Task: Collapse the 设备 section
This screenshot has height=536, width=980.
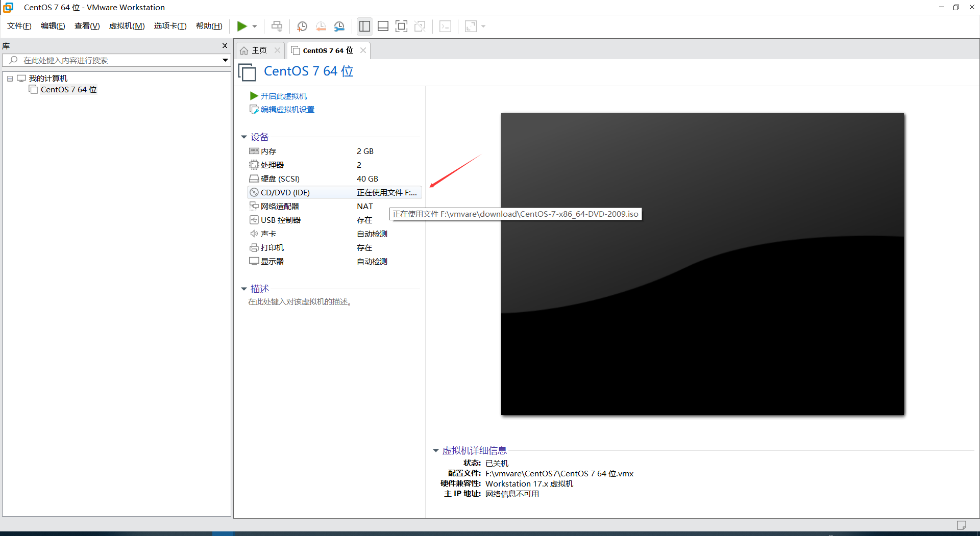Action: [x=244, y=137]
